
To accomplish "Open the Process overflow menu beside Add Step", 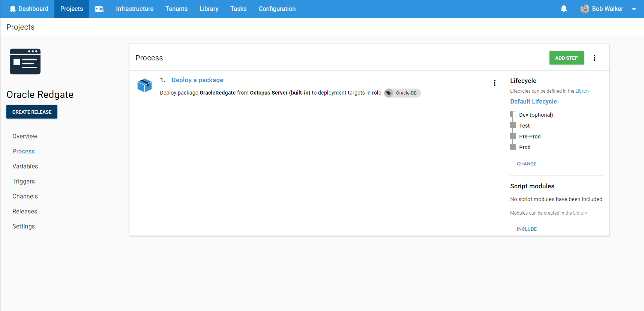I will [x=594, y=58].
